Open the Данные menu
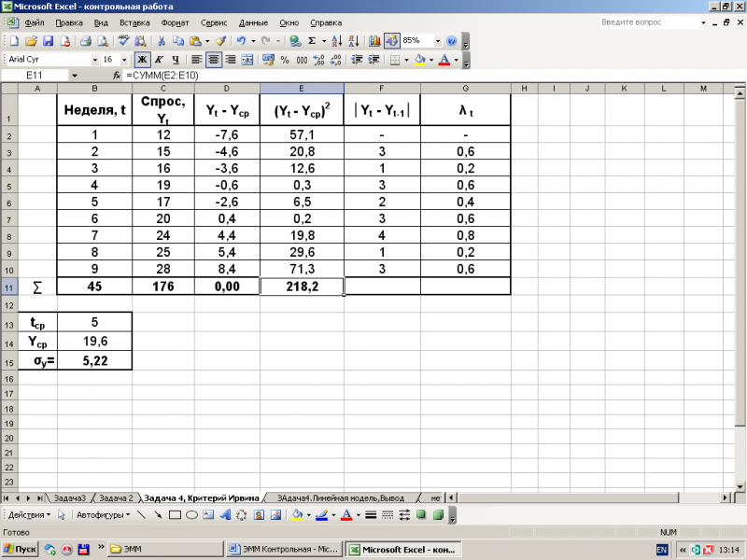Screen dimensions: 747x560 pyautogui.click(x=253, y=22)
